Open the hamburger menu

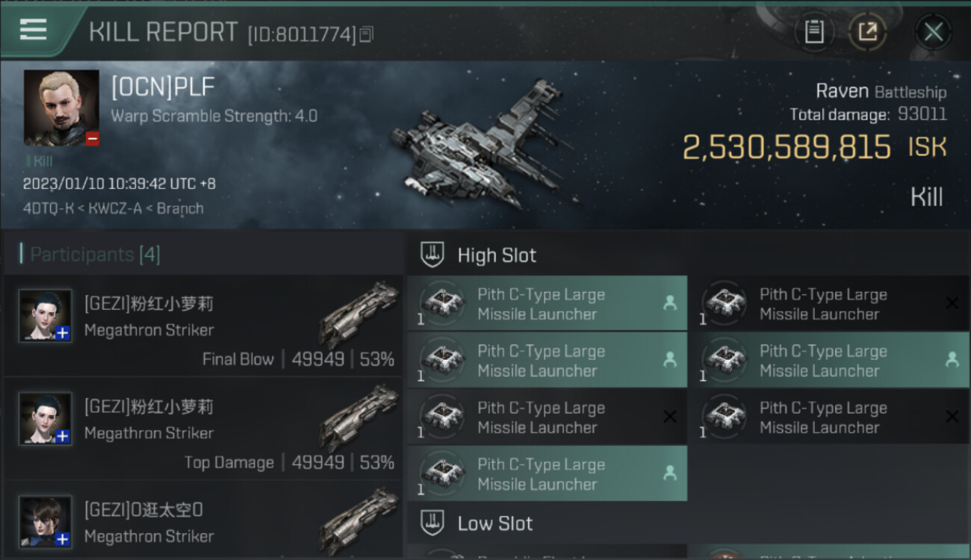click(x=34, y=30)
